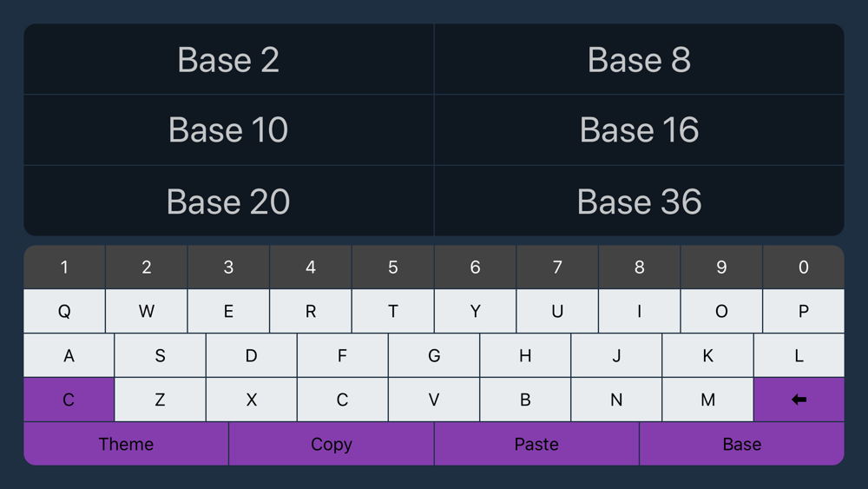Hit the letter F key

coord(342,355)
